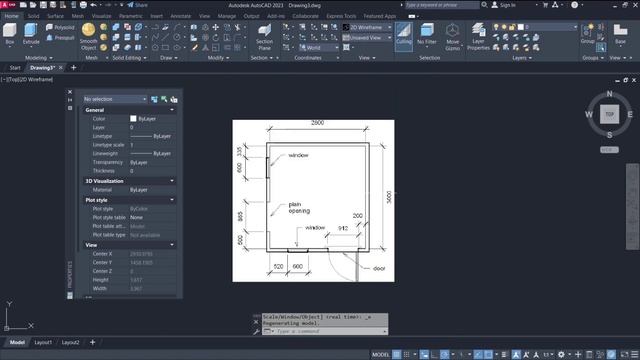Expand the Draw panel
The image size is (640, 360).
click(169, 58)
